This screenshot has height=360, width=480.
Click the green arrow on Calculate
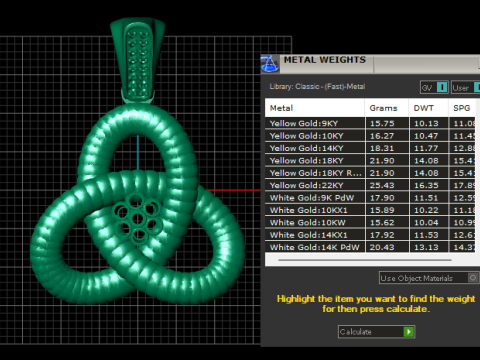[409, 332]
